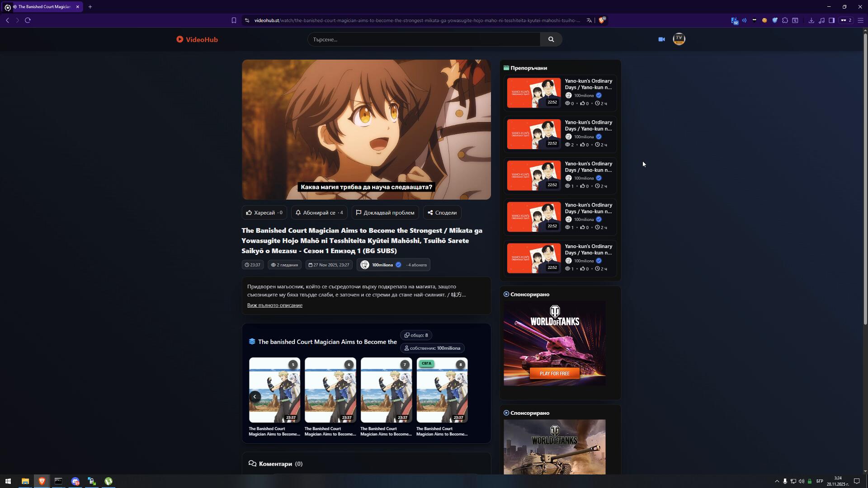
Task: Click the search magnifier button
Action: click(551, 39)
